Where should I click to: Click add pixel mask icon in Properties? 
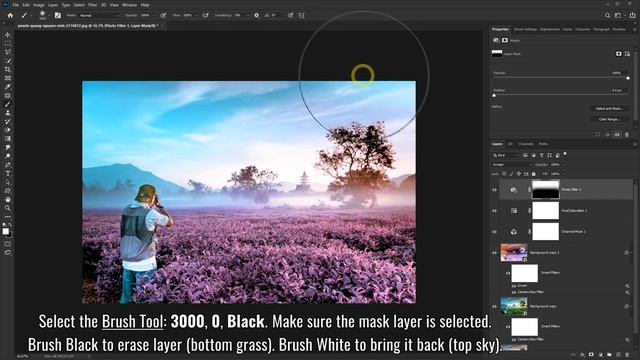[619, 54]
